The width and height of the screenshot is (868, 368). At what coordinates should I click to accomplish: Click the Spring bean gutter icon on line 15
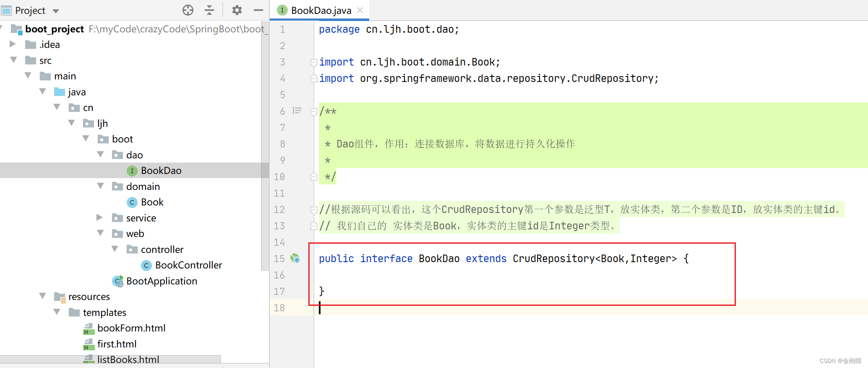[295, 258]
